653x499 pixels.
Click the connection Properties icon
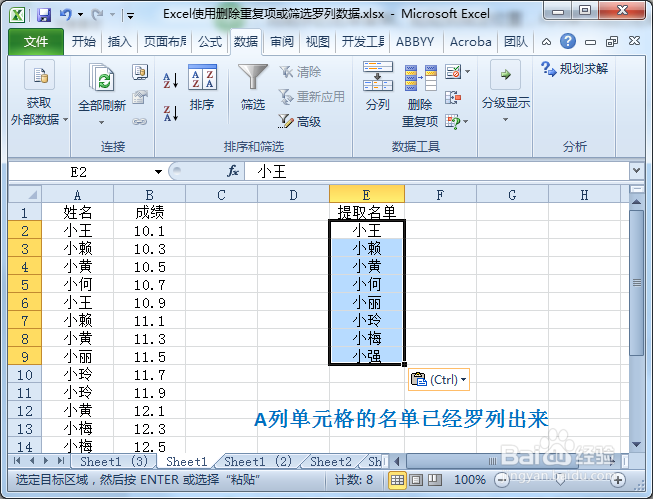pos(140,97)
